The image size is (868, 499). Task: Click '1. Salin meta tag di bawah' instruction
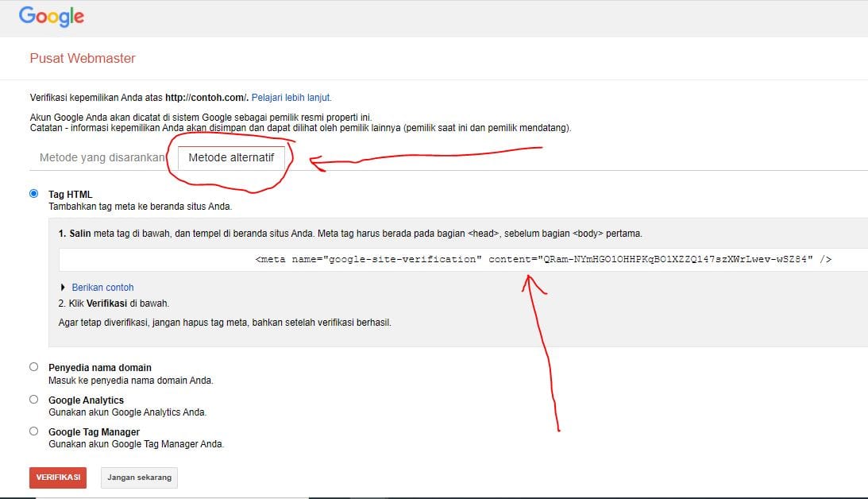click(350, 234)
